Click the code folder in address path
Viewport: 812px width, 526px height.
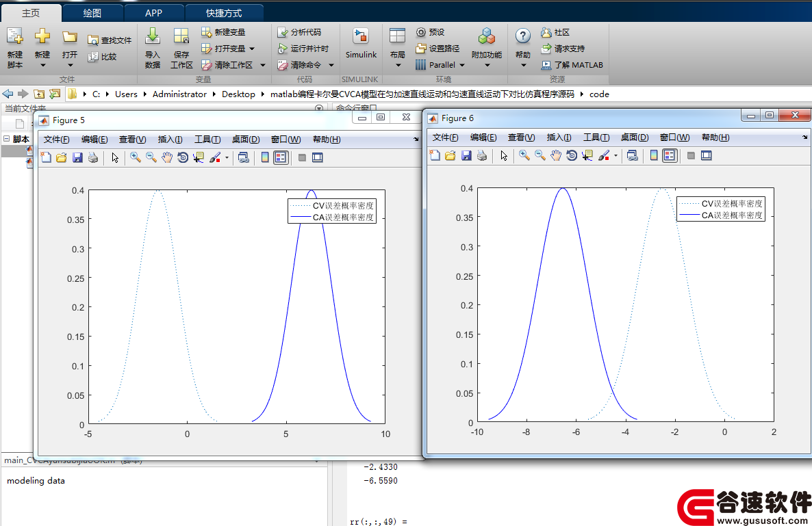click(x=599, y=94)
